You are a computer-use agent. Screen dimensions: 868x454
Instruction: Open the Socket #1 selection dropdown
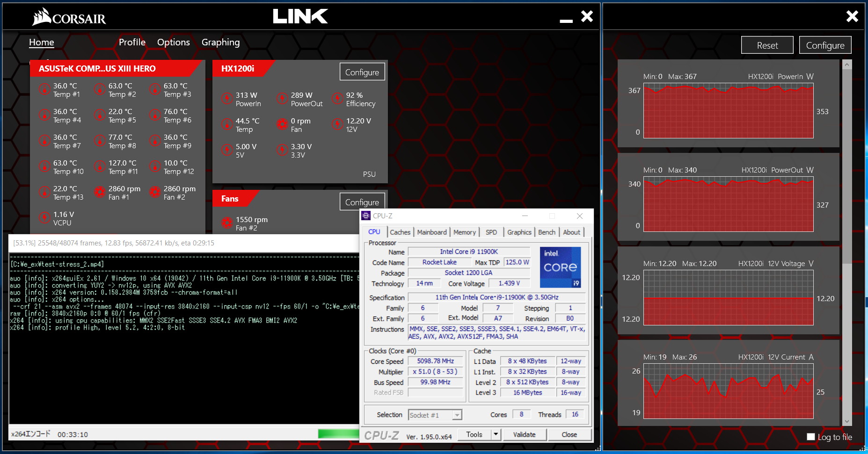coord(435,415)
